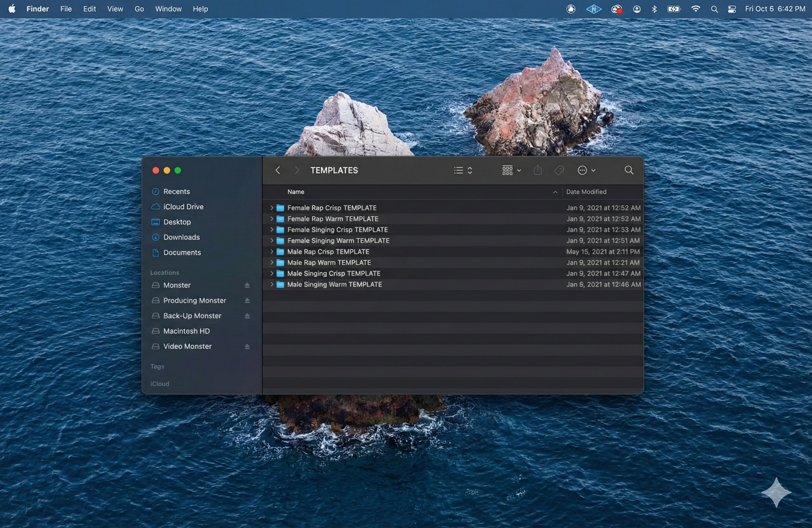Open the View menu
This screenshot has width=812, height=528.
[115, 9]
